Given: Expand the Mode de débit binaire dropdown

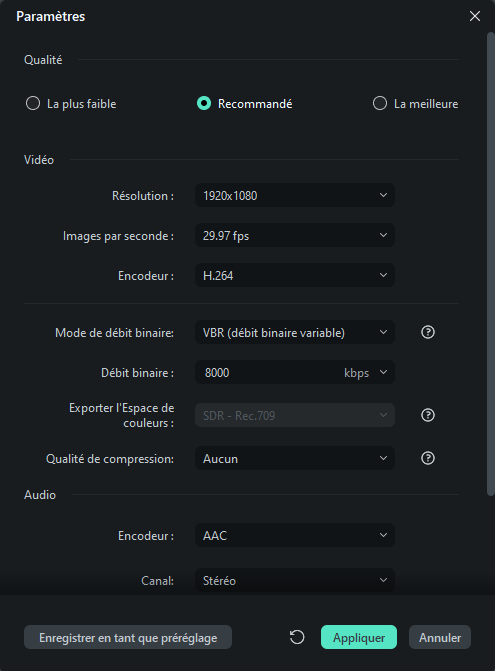Looking at the screenshot, I should 295,333.
